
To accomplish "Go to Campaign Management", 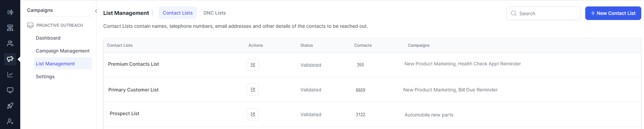I will [63, 51].
